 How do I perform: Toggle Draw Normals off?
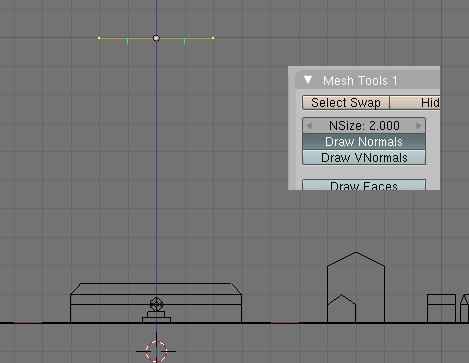pyautogui.click(x=364, y=142)
